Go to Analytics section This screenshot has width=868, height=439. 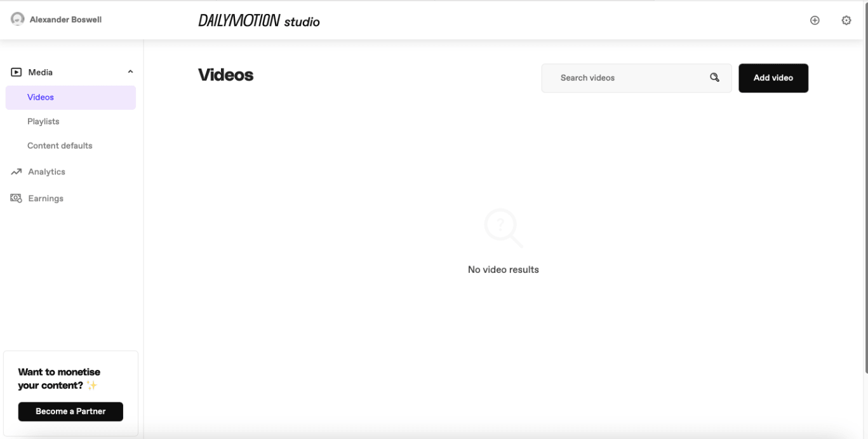click(x=46, y=172)
